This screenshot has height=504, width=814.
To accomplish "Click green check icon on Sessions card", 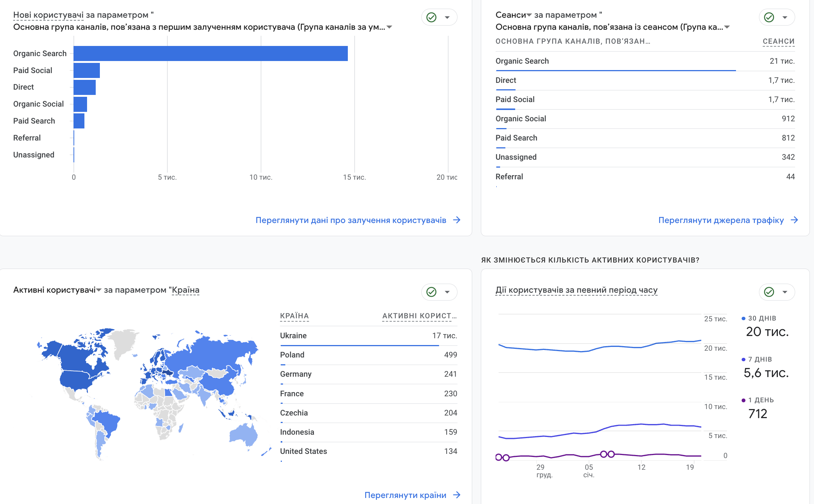I will pyautogui.click(x=769, y=17).
